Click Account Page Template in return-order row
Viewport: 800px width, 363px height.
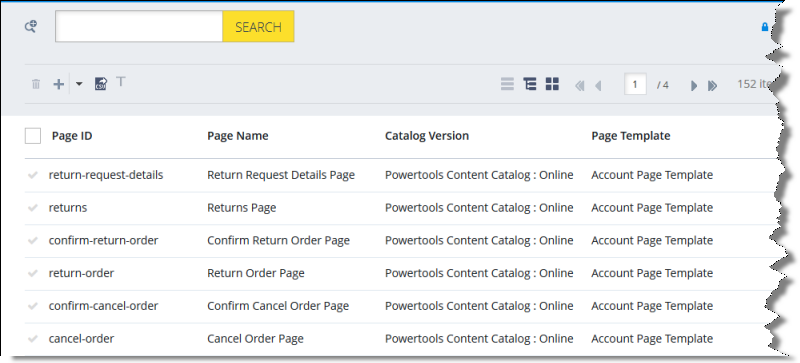pyautogui.click(x=652, y=273)
